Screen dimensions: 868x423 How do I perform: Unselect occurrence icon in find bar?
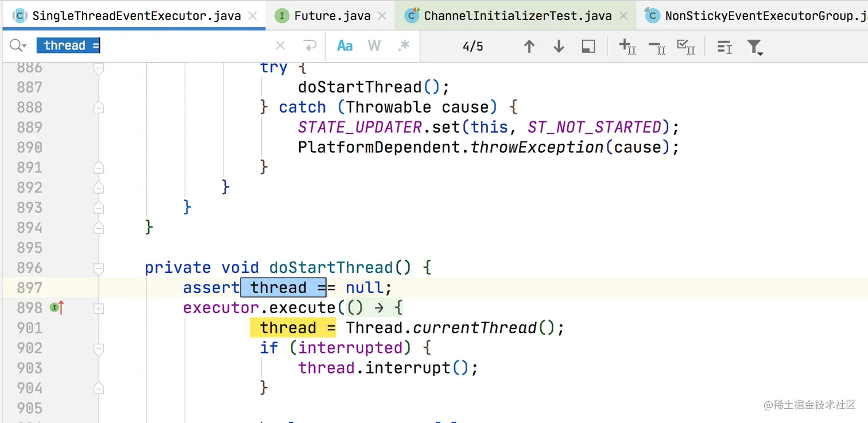point(657,47)
